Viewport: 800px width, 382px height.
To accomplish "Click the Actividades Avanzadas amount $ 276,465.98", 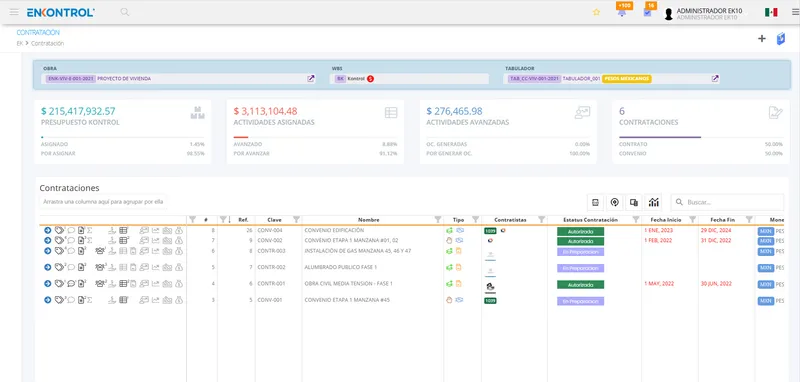I will click(x=455, y=111).
